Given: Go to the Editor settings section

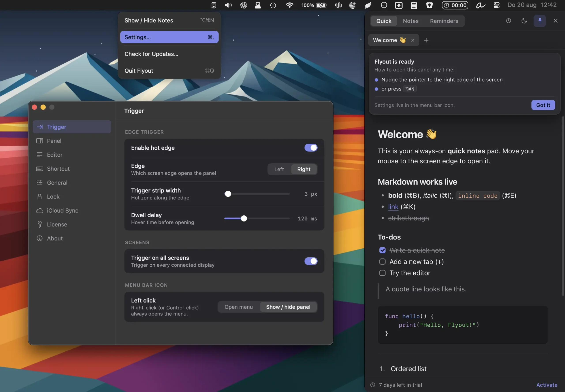Looking at the screenshot, I should point(72,155).
